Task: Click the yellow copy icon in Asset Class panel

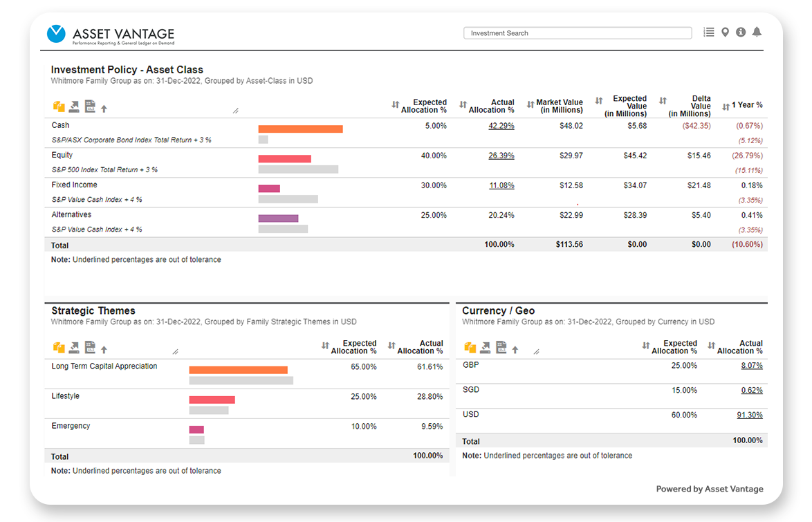Action: [59, 106]
